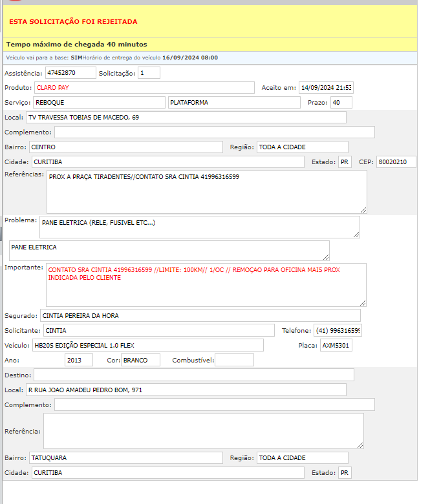430x504 pixels.
Task: Click the Serviço field showing REBOQUE
Action: pyautogui.click(x=99, y=103)
